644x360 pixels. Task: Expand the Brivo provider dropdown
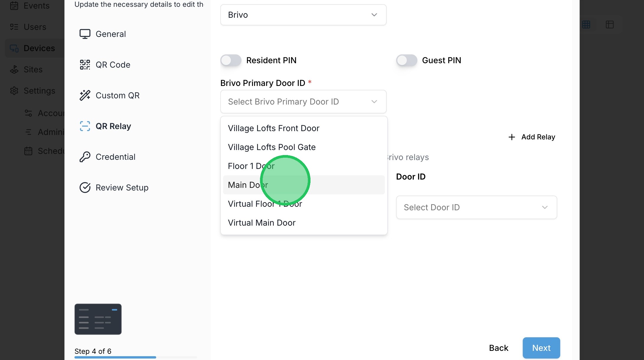coord(303,15)
